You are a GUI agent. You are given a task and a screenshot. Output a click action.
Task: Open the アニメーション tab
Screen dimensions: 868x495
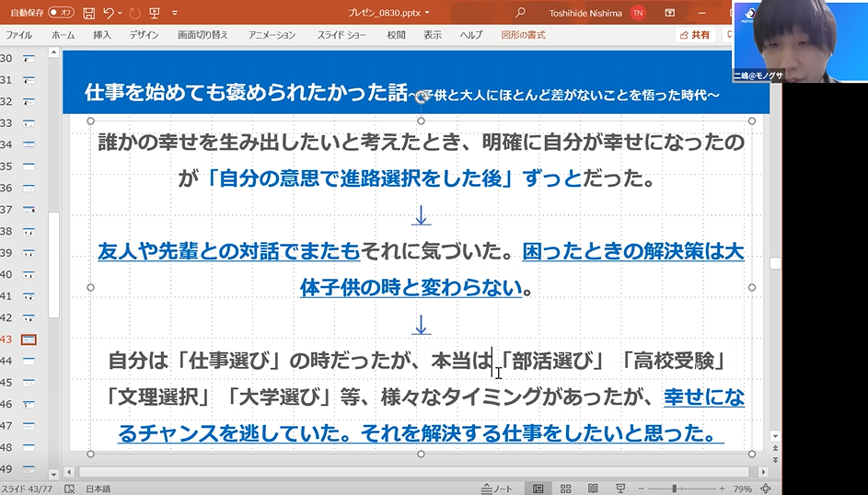[x=272, y=35]
